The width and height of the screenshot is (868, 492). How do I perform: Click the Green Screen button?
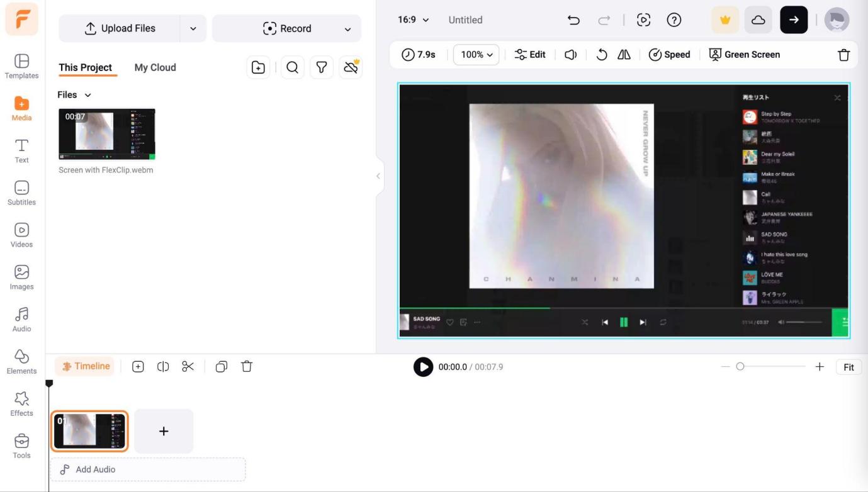[x=745, y=55]
